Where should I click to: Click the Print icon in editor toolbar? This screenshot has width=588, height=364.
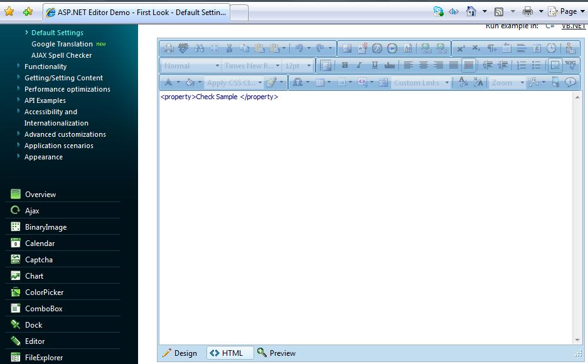point(169,48)
